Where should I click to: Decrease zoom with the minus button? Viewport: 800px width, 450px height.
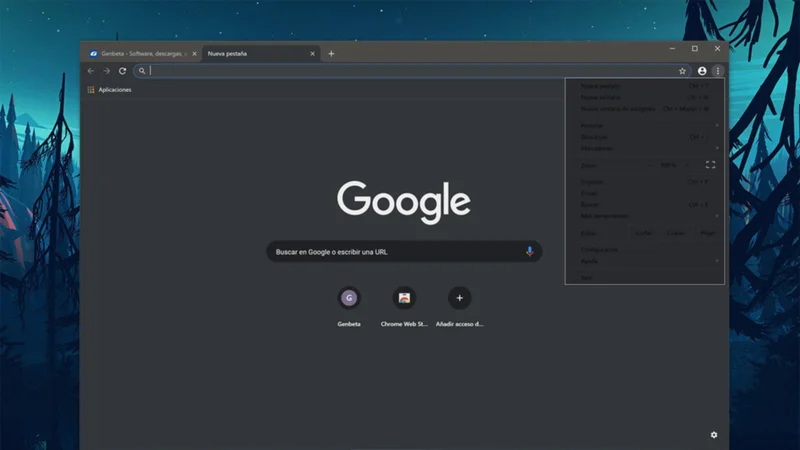[x=649, y=165]
